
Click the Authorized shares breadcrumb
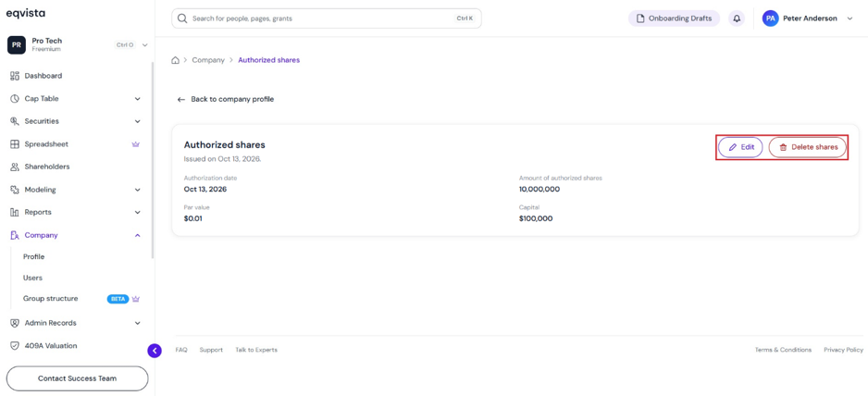269,60
